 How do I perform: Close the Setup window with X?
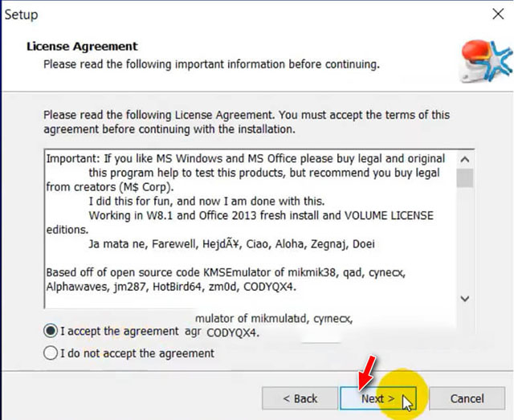tap(498, 14)
